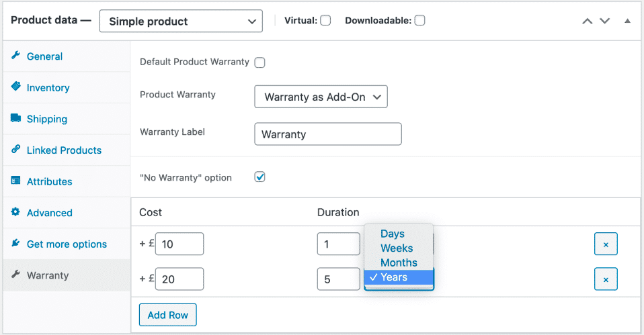
Task: Open the General tab
Action: [x=67, y=56]
